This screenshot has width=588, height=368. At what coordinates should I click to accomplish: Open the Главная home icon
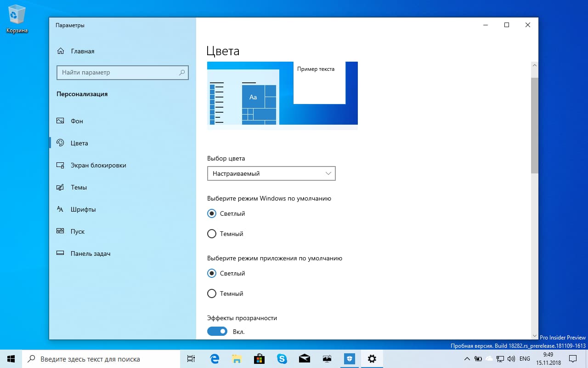[x=60, y=51]
